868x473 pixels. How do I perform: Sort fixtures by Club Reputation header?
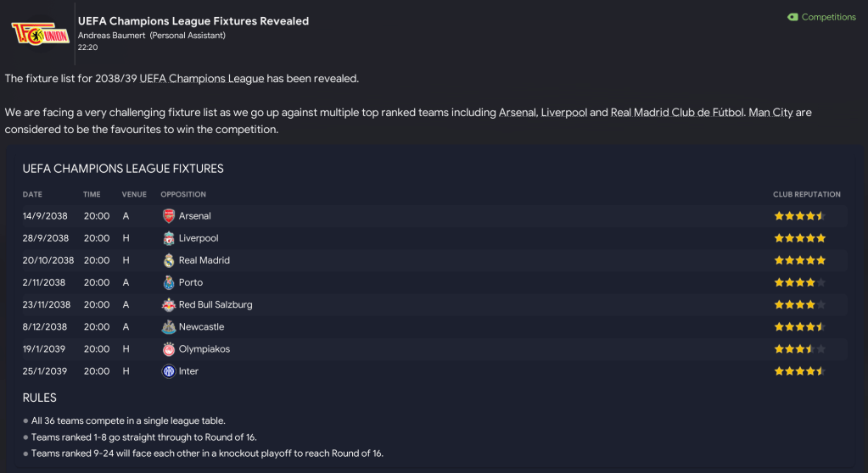click(x=806, y=194)
